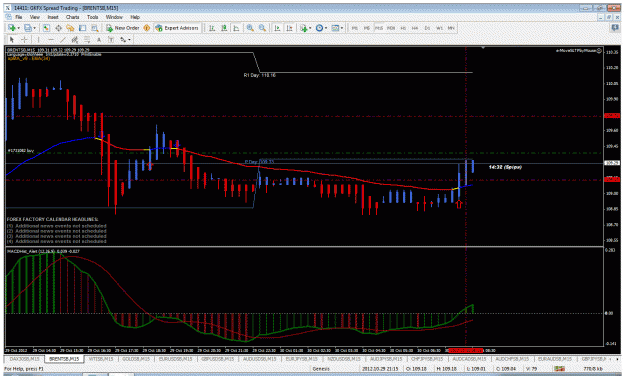The height and width of the screenshot is (376, 625).
Task: Switch to DAX30SB,M15 chart tab
Action: click(x=25, y=359)
